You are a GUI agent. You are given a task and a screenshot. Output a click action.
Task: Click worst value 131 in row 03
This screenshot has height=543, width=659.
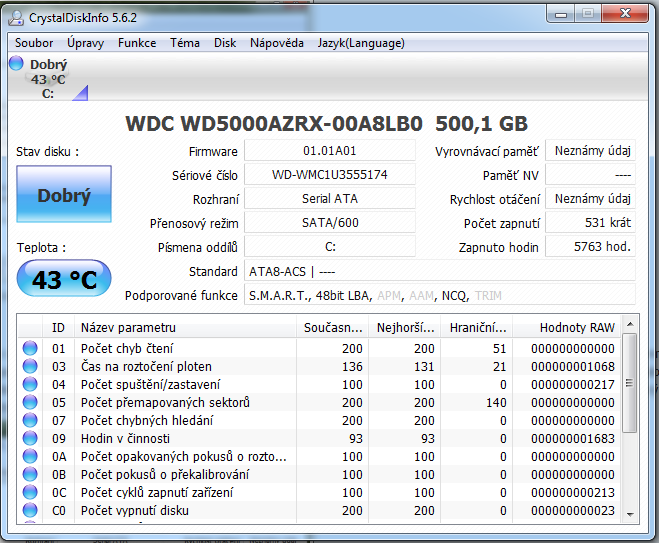pyautogui.click(x=424, y=366)
